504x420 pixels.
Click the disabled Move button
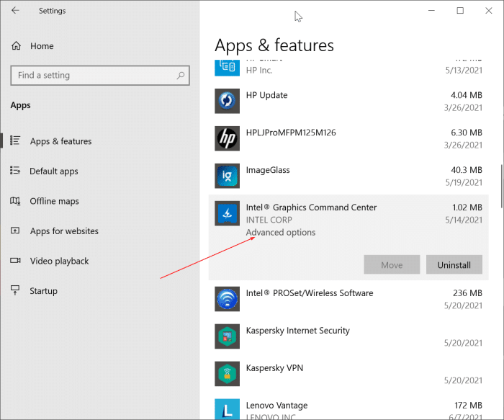coord(392,264)
